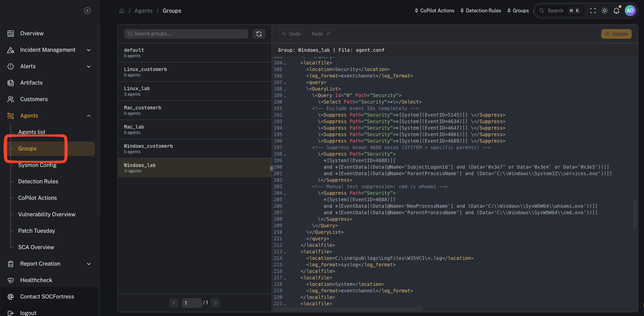This screenshot has width=644, height=316.
Task: Click the Update button
Action: [616, 34]
